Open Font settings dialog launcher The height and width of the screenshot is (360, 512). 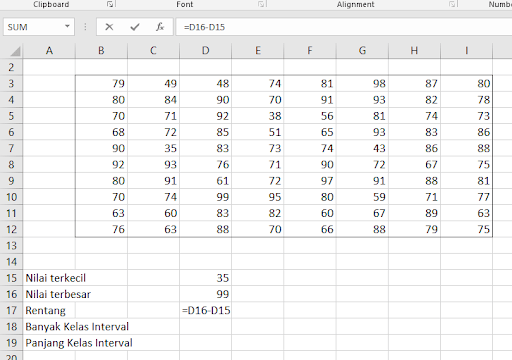[261, 4]
